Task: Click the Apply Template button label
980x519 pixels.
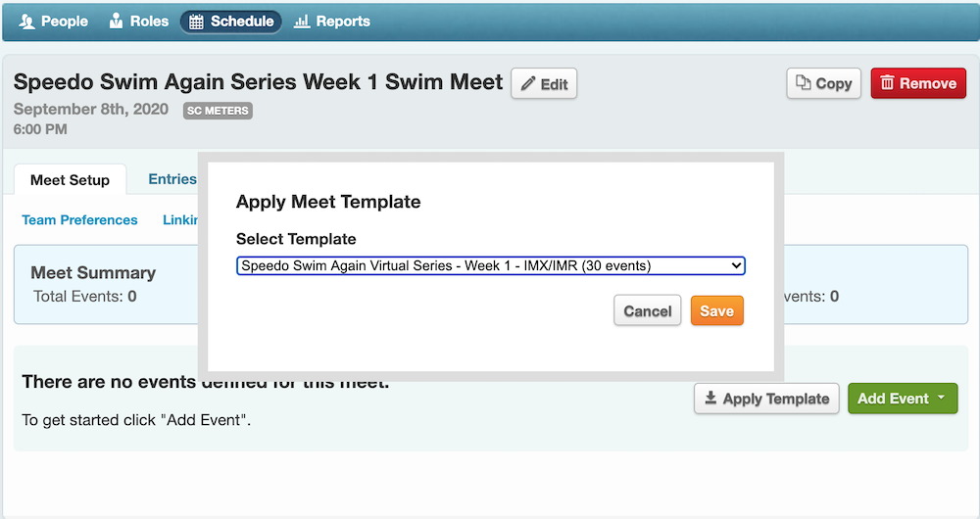Action: pyautogui.click(x=775, y=399)
